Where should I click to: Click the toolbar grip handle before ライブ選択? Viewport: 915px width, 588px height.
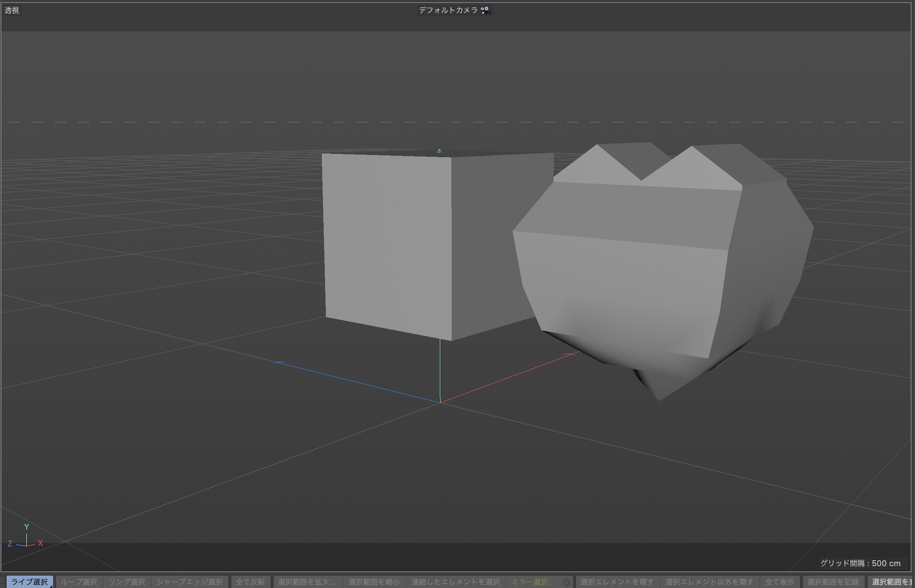tap(3, 582)
